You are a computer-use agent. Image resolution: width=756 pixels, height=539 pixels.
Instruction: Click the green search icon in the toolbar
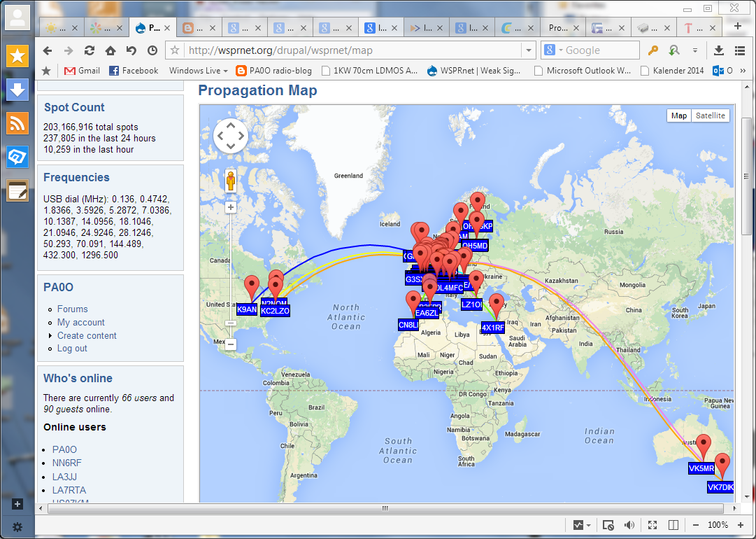click(674, 50)
